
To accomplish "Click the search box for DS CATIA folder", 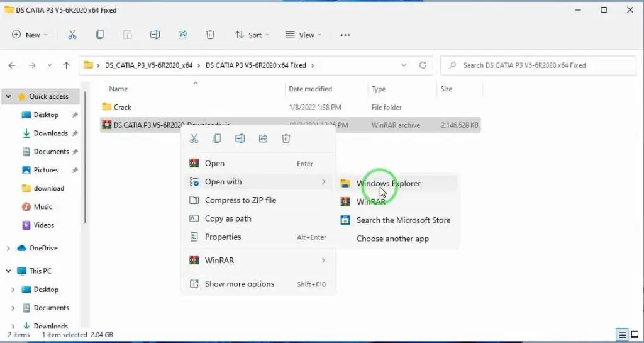I will tap(538, 65).
